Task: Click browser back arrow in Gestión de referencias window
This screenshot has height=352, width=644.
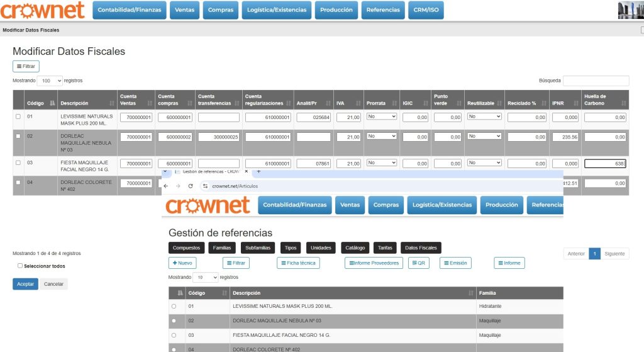Action: (166, 186)
